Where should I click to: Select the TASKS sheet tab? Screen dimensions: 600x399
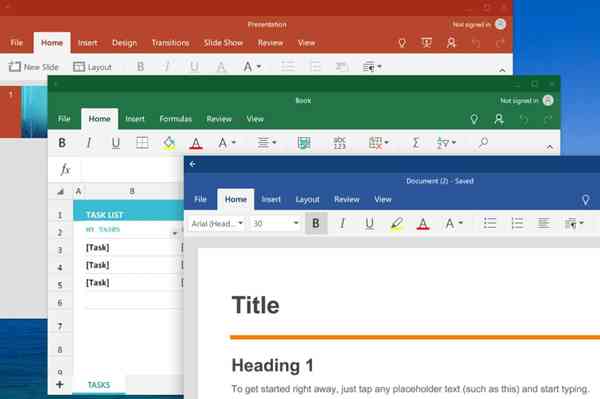tap(99, 385)
